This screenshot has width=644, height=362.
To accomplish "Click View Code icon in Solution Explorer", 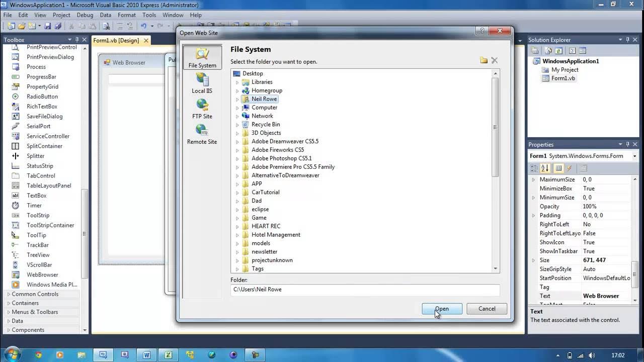I will click(572, 51).
